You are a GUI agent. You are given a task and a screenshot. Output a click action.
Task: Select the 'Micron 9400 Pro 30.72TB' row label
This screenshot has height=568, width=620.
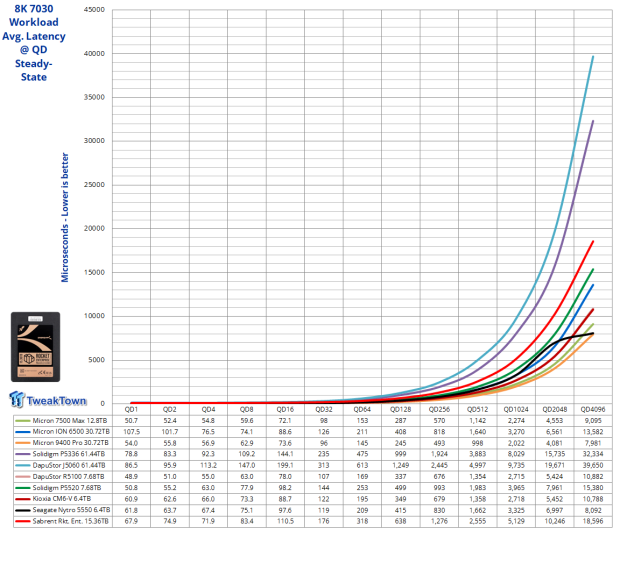(x=71, y=443)
